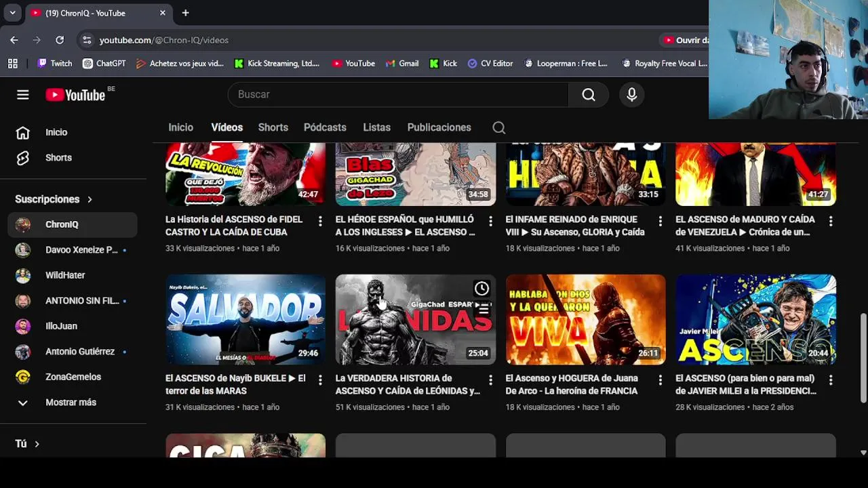This screenshot has height=488, width=868.
Task: Open ChronIQ subscription
Action: point(73,224)
